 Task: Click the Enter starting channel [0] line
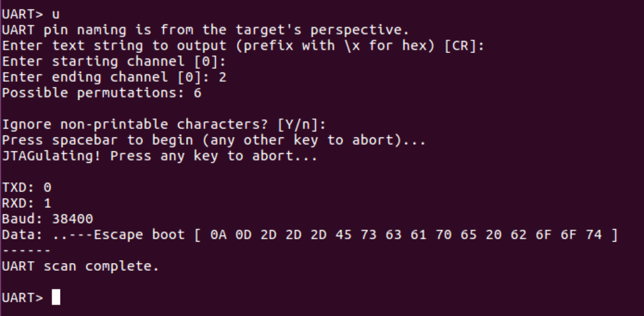(x=114, y=61)
